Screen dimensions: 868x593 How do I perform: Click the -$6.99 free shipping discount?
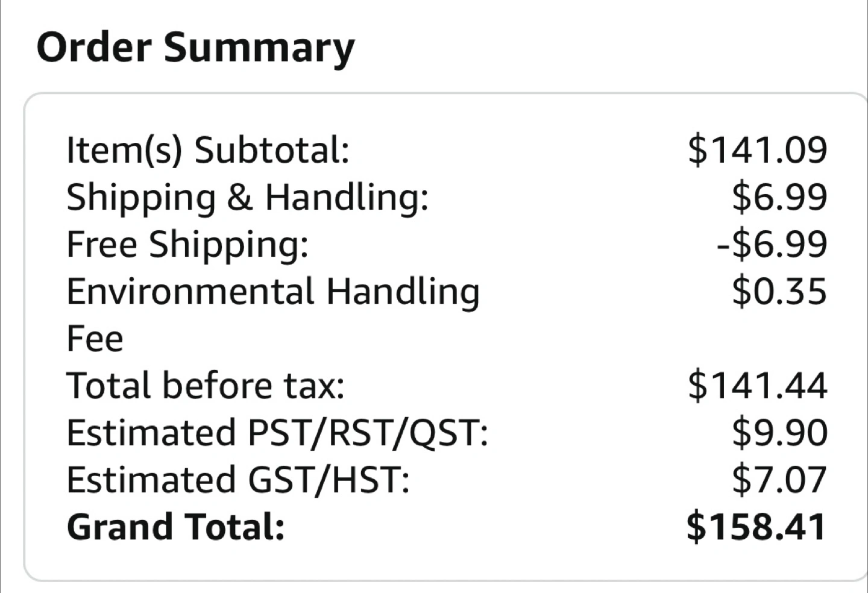(772, 244)
